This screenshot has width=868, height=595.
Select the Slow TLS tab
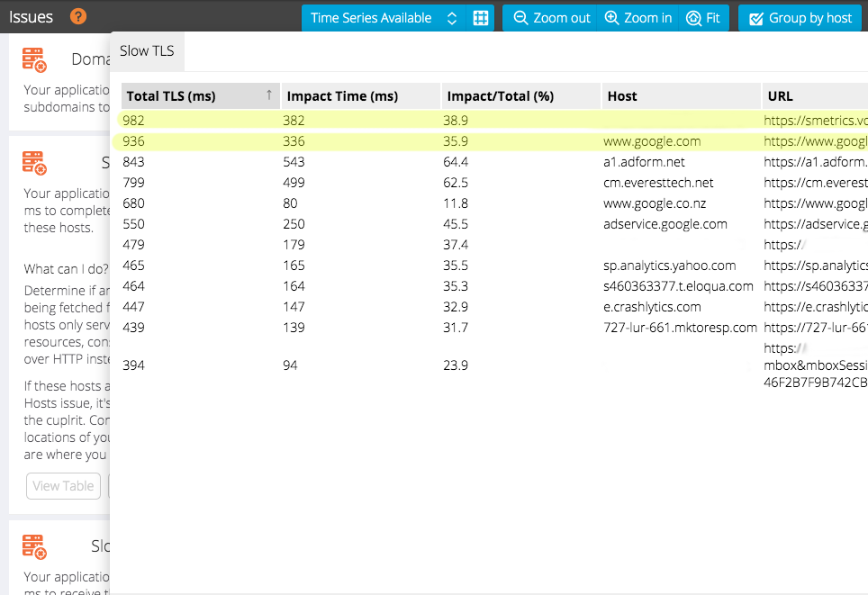pos(148,51)
